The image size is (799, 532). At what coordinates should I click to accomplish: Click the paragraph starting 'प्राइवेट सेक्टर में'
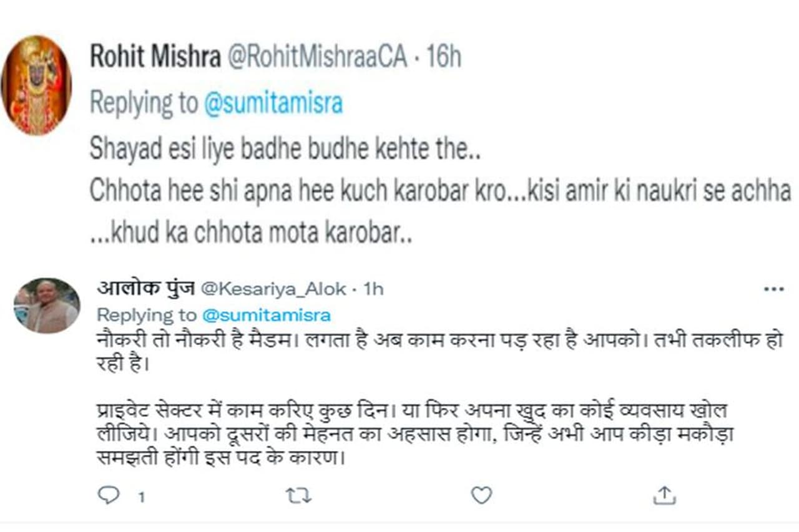click(412, 430)
